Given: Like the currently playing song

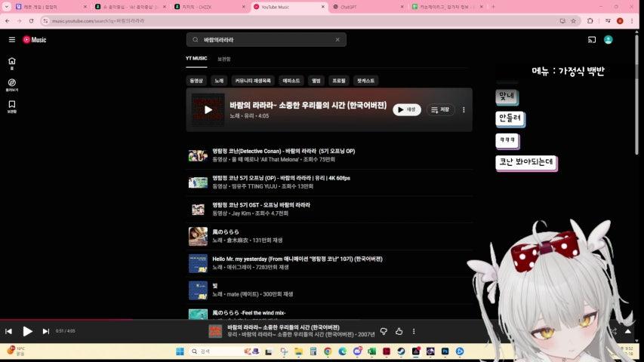Looking at the screenshot, I should point(399,331).
